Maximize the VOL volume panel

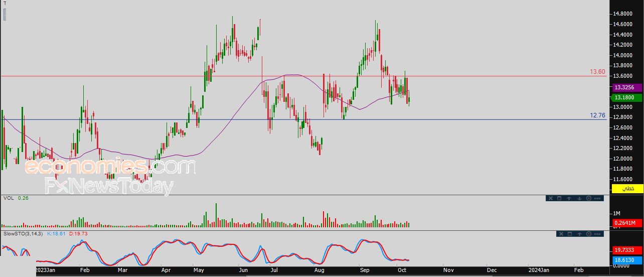point(559,198)
